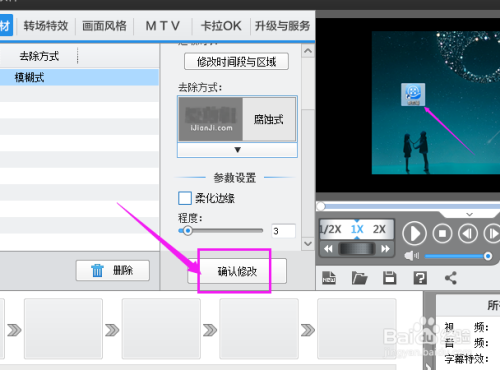Select the 模糊式 row in the list

point(79,77)
